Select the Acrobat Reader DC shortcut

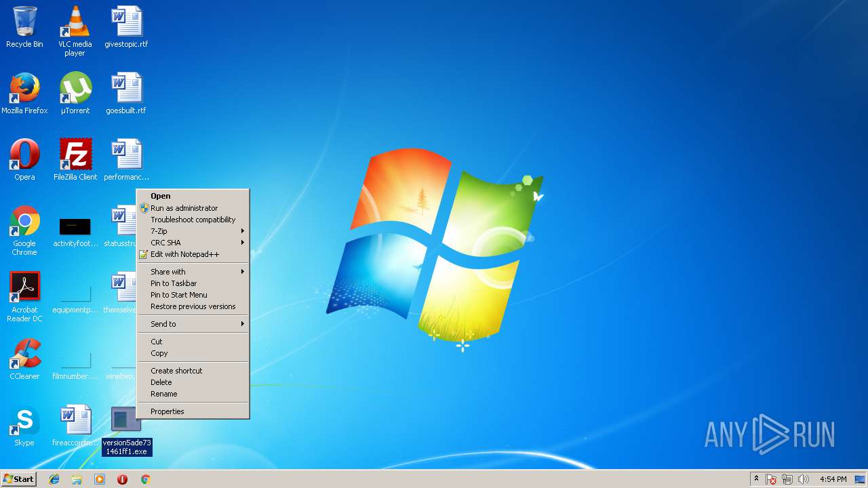pos(24,297)
